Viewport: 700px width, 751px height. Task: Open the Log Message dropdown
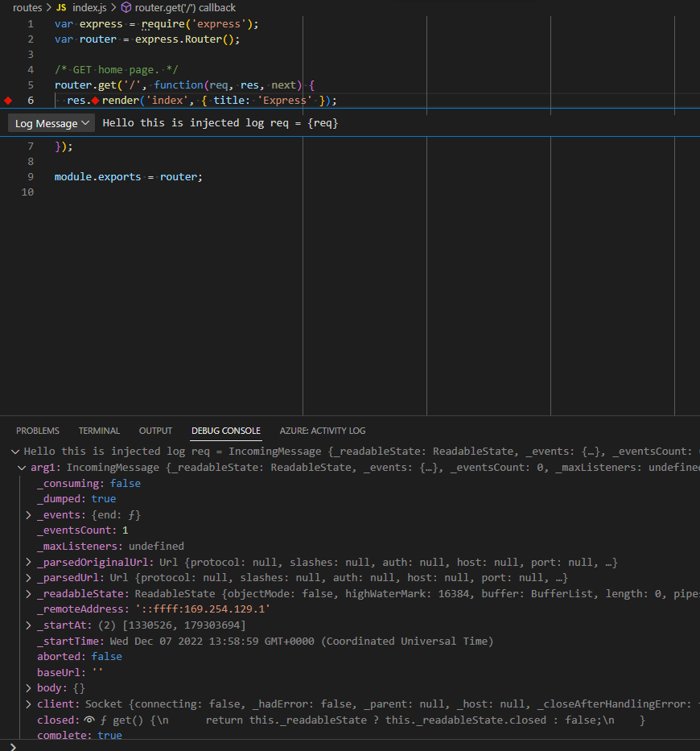click(x=51, y=123)
